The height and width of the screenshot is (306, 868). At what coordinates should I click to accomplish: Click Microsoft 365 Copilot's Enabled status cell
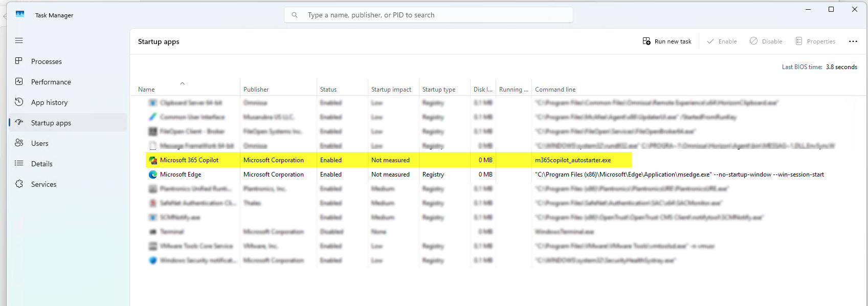pos(331,160)
